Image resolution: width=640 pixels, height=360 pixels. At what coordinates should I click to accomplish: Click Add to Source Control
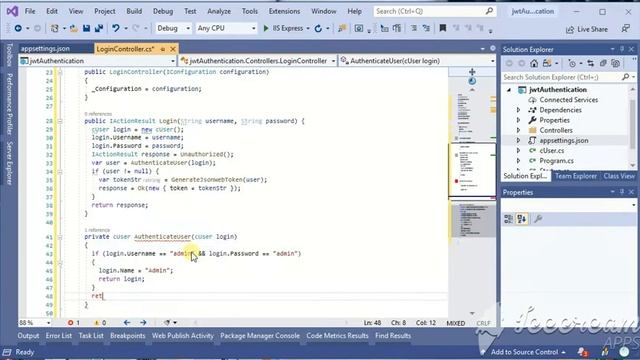pos(524,352)
